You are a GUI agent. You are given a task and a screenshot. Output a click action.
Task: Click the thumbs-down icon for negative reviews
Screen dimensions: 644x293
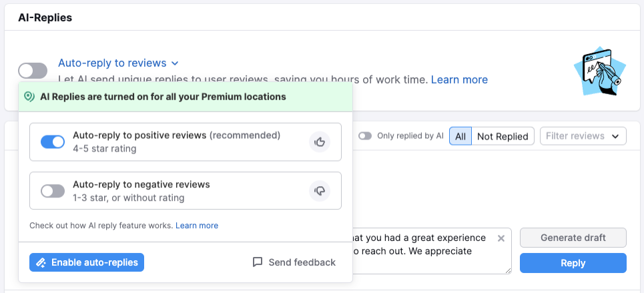click(x=320, y=191)
